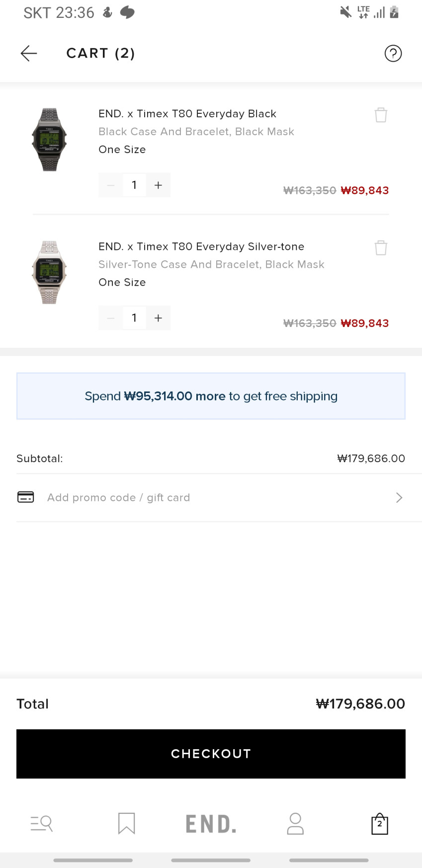Go to the account profile icon

tap(295, 823)
